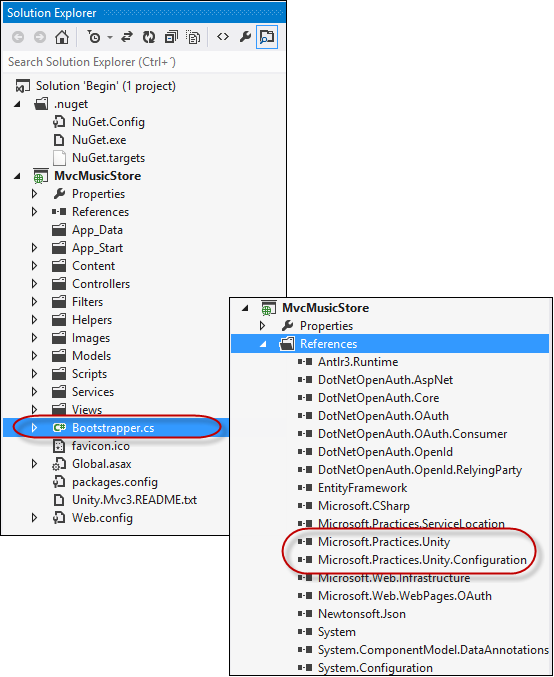Click the Home icon in Solution Explorer toolbar
Image resolution: width=554 pixels, height=677 pixels.
(62, 38)
